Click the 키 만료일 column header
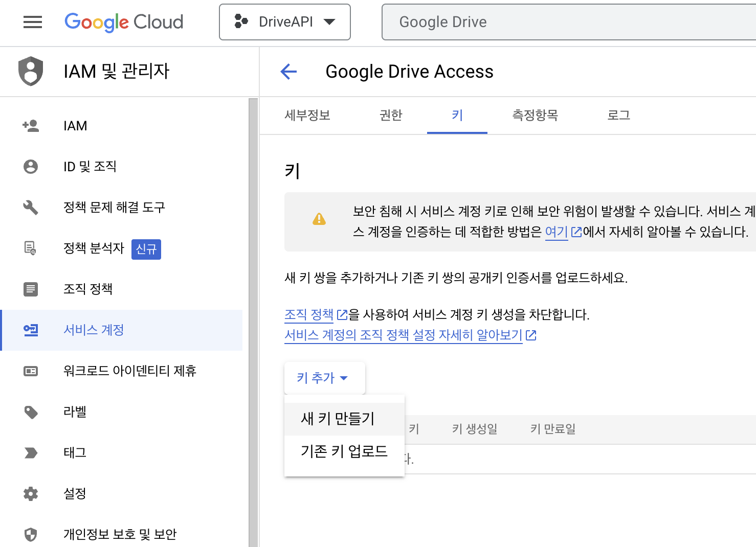The height and width of the screenshot is (547, 756). (553, 429)
